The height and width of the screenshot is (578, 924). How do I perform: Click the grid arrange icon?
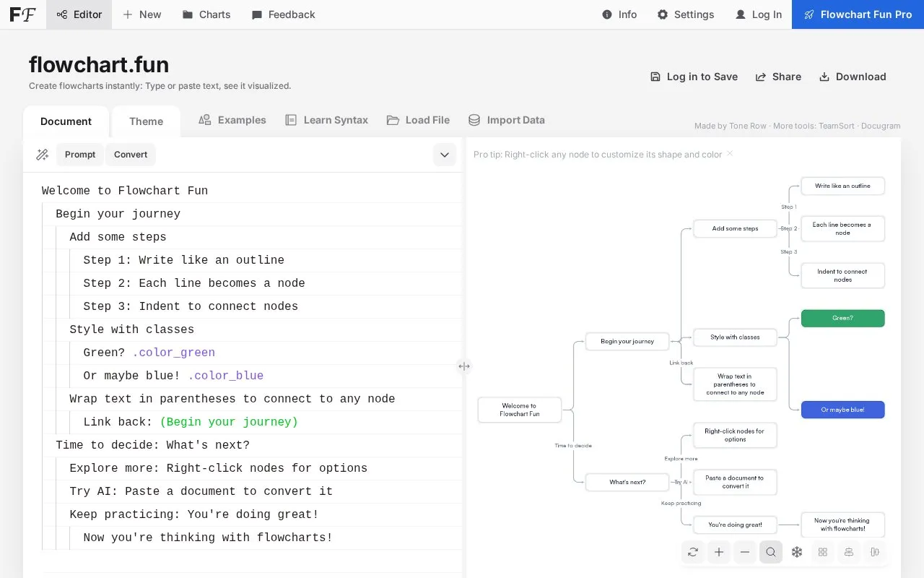tap(823, 552)
